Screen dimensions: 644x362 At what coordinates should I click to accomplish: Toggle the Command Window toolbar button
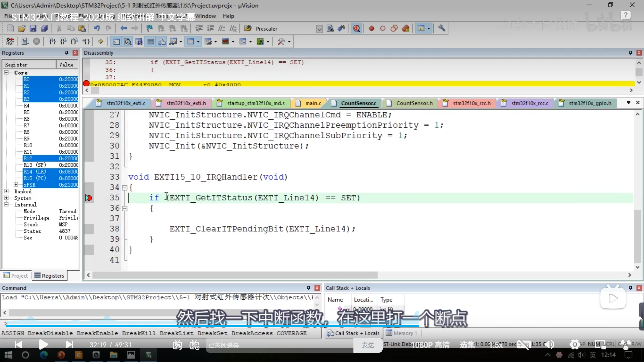(x=116, y=41)
